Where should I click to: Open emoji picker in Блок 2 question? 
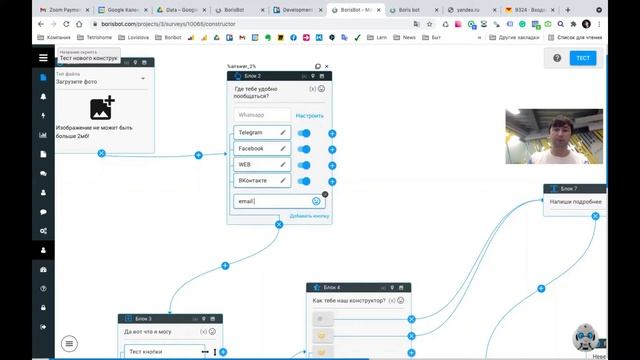[x=322, y=89]
